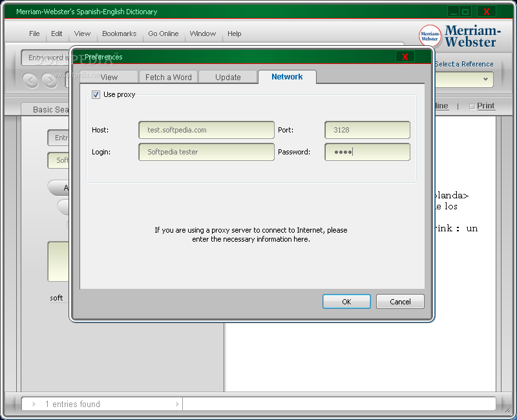Click the Print checkbox icon
Image resolution: width=517 pixels, height=420 pixels.
click(472, 106)
